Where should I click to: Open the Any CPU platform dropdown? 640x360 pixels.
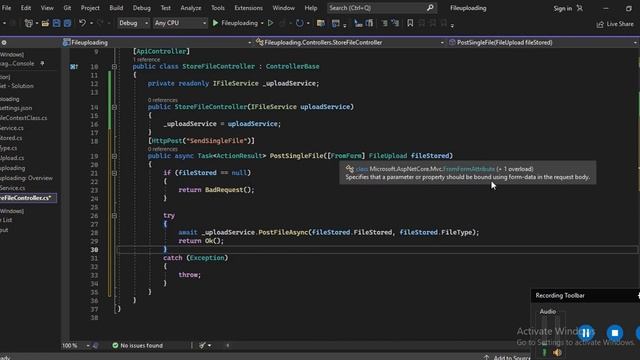coord(180,23)
